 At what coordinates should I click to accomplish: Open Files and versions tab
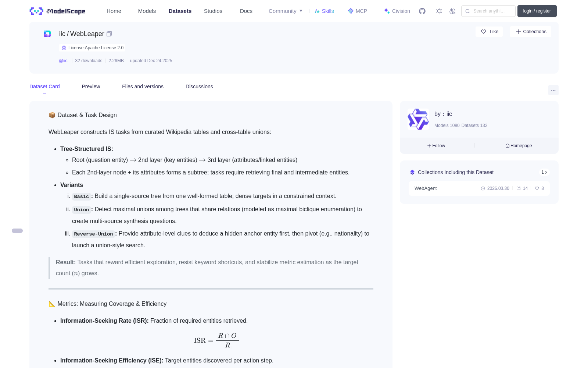(x=143, y=86)
